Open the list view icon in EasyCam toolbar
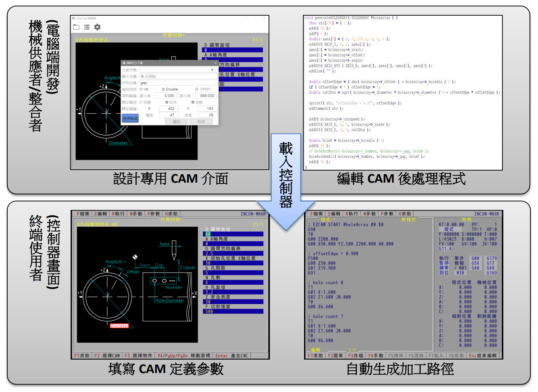The image size is (538, 392). click(87, 27)
